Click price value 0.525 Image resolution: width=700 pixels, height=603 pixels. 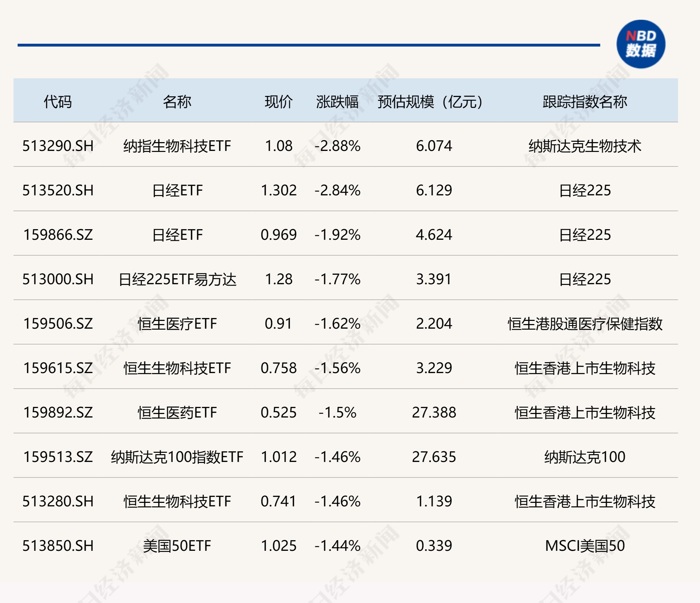[x=278, y=413]
